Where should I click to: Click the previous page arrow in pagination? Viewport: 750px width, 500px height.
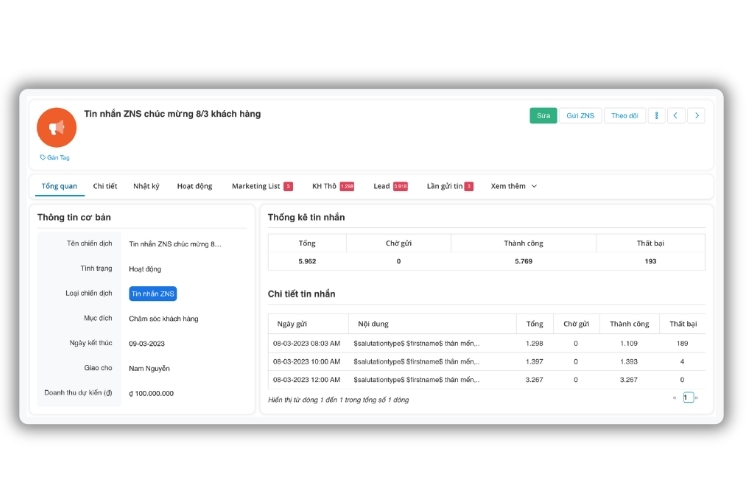(x=675, y=398)
